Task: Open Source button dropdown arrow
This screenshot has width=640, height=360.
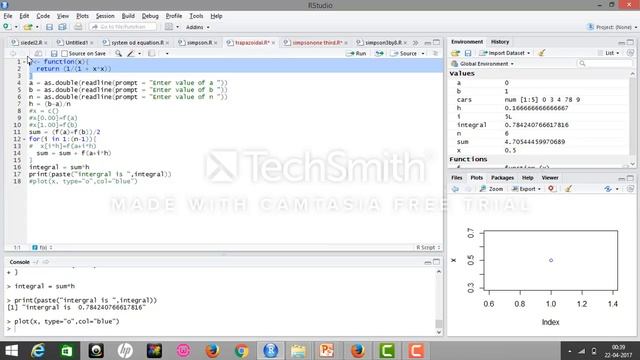Action: pyautogui.click(x=423, y=53)
